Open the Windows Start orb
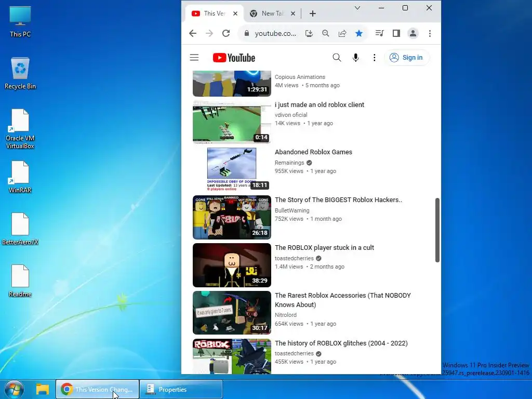 click(x=14, y=390)
